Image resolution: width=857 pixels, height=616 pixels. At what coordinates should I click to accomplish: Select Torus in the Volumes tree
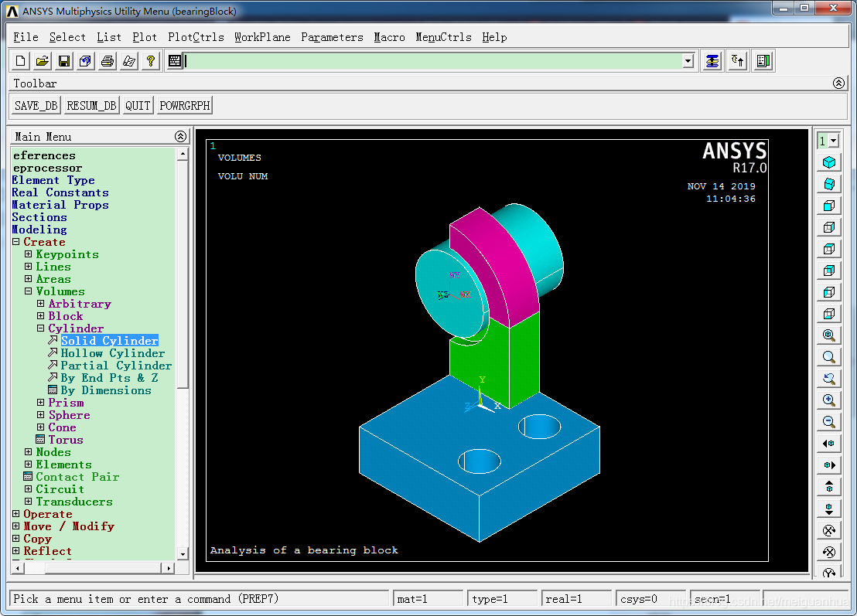[x=66, y=440]
